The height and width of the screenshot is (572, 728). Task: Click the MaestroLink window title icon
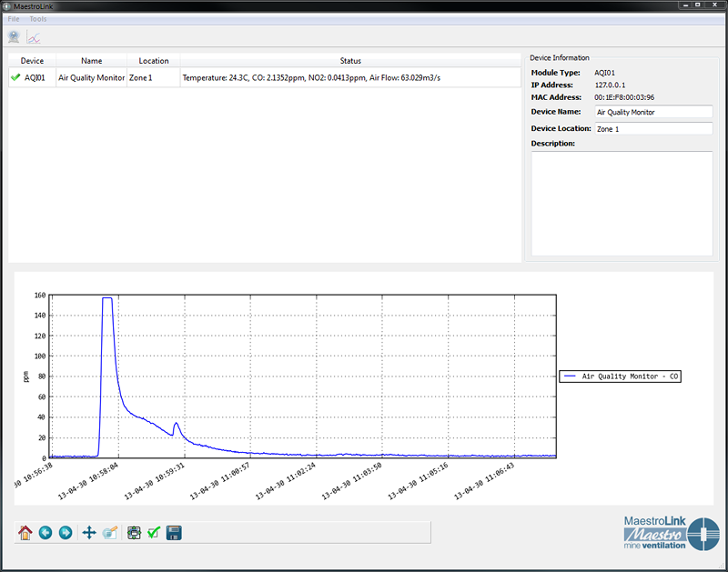[6, 6]
